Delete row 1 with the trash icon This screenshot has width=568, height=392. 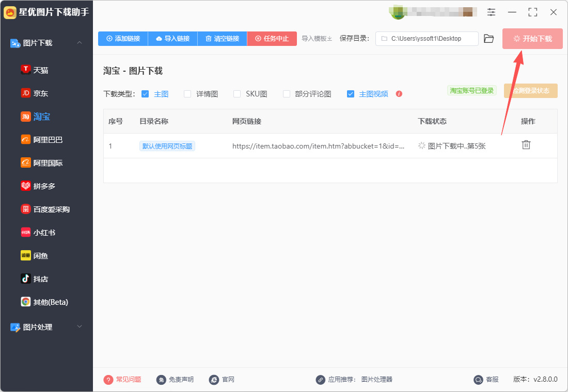[526, 145]
